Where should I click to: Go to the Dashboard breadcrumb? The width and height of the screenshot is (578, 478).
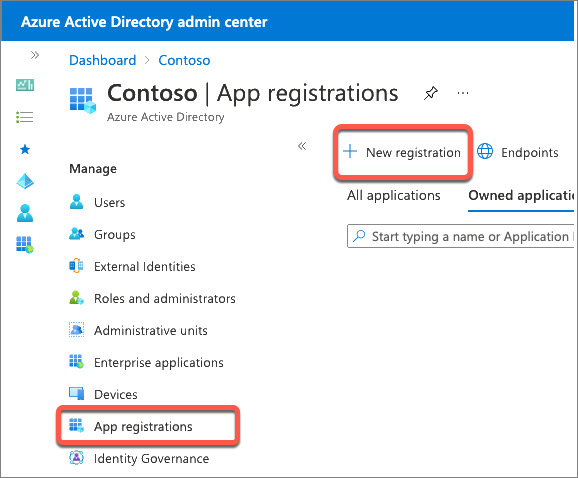(x=102, y=60)
